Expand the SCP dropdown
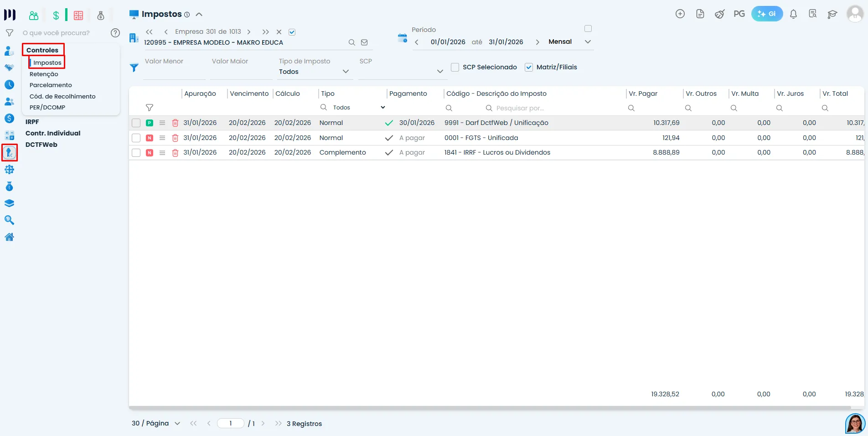The width and height of the screenshot is (868, 436). click(x=403, y=72)
